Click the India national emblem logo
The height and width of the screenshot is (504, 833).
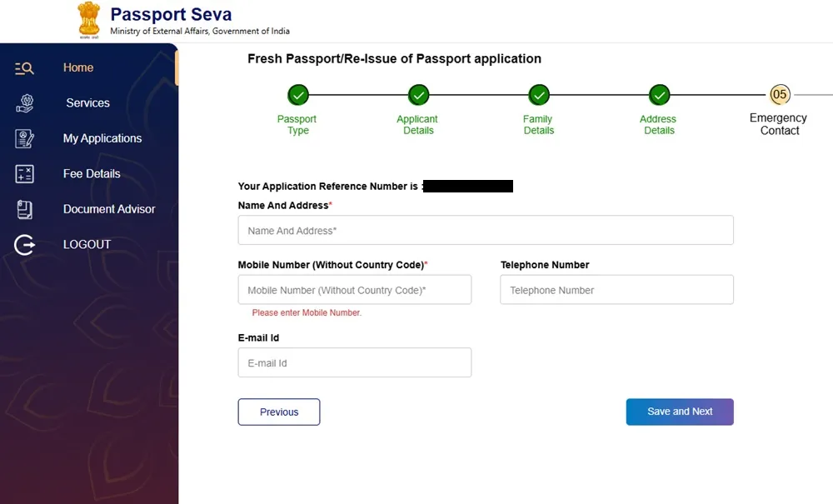click(x=88, y=20)
